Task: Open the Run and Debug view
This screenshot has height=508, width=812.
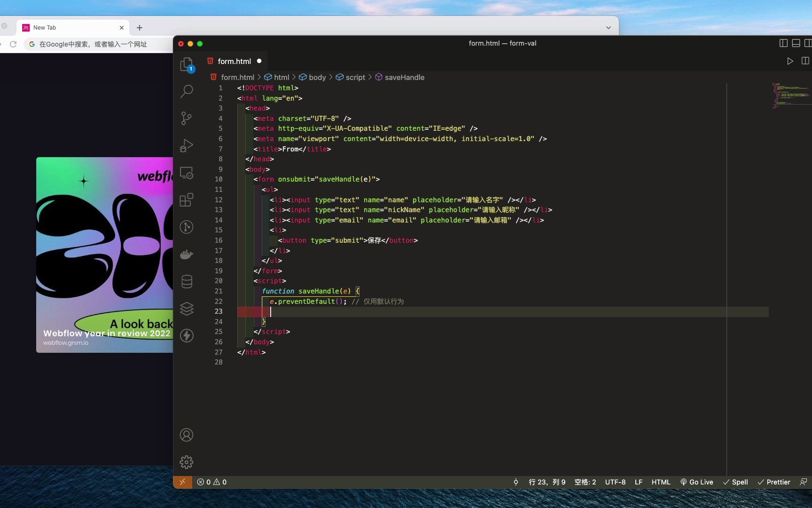Action: coord(187,145)
